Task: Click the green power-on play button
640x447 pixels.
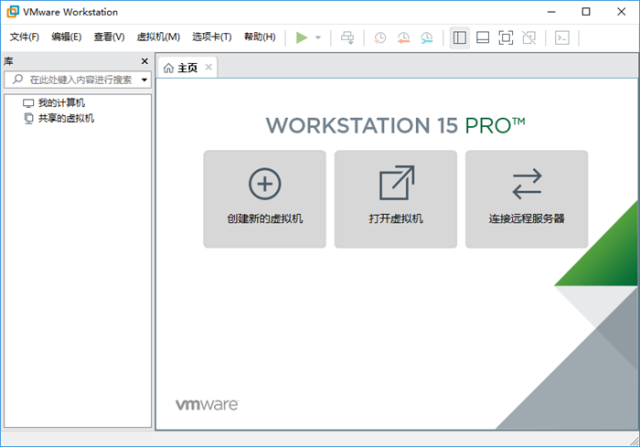Action: [x=302, y=38]
